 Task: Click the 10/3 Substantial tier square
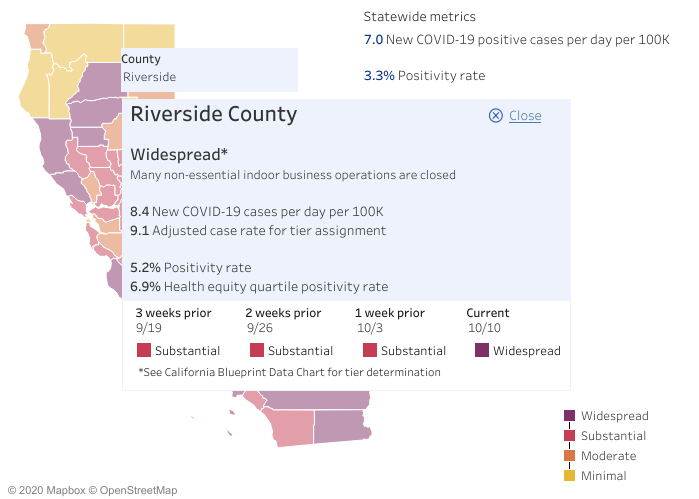click(x=370, y=351)
